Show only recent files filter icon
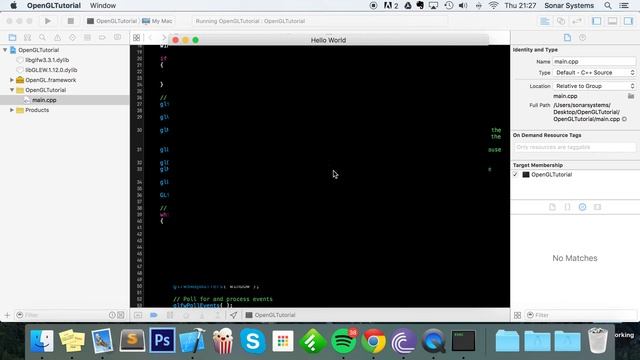This screenshot has width=640, height=360. pos(112,315)
